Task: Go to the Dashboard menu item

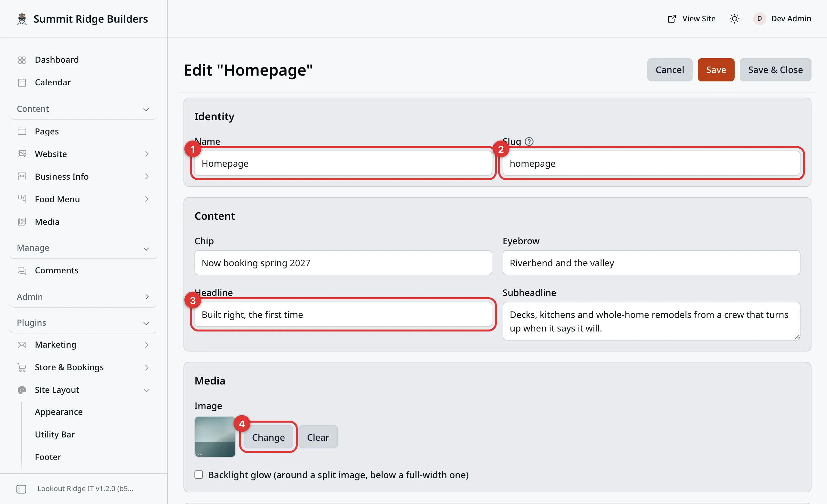Action: click(x=57, y=60)
